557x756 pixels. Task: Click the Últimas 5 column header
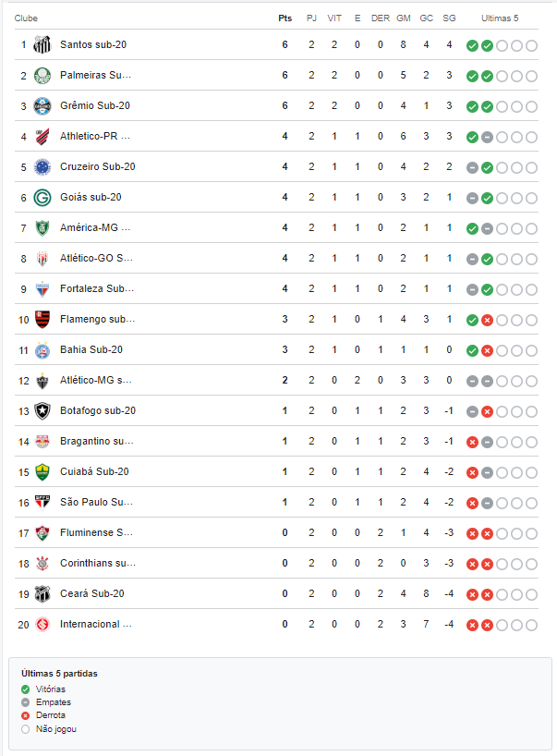[x=500, y=18]
